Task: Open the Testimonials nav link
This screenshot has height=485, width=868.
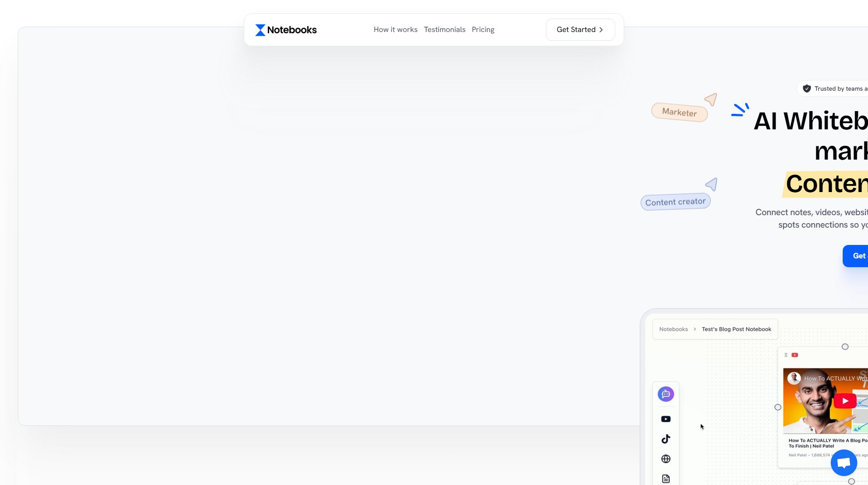Action: point(444,30)
